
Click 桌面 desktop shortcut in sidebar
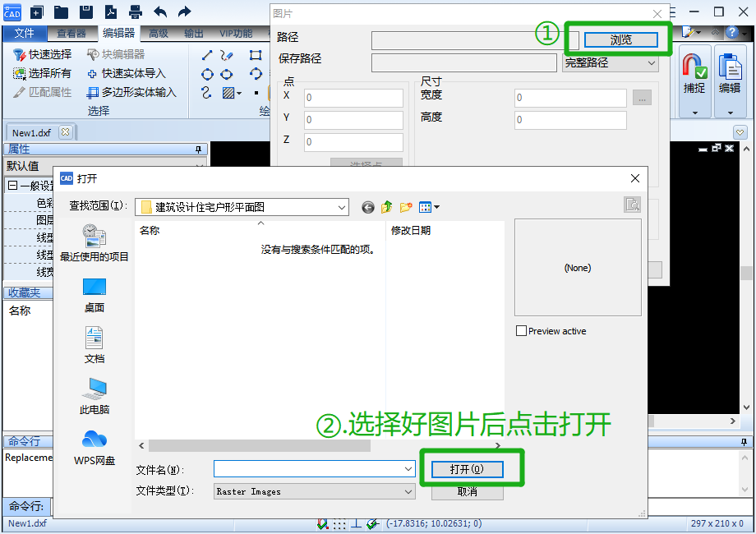tap(94, 296)
